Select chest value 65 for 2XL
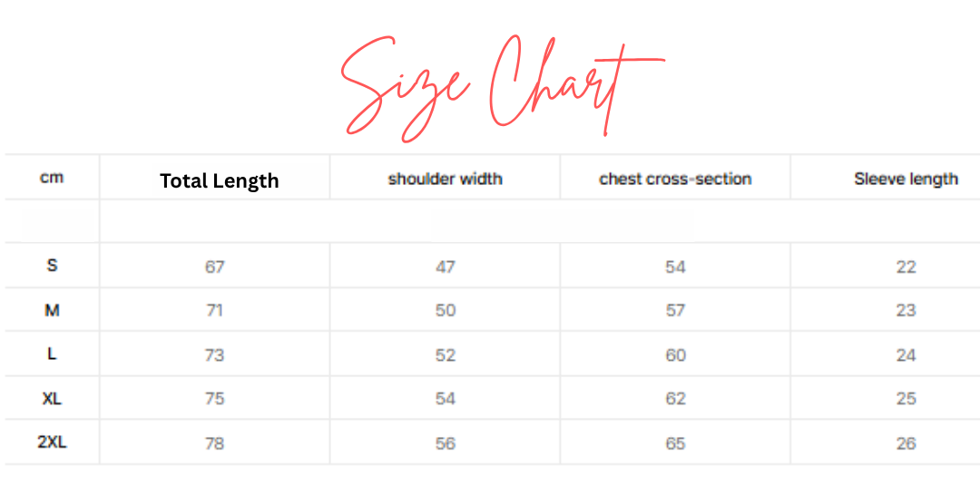980x485 pixels. pos(676,443)
